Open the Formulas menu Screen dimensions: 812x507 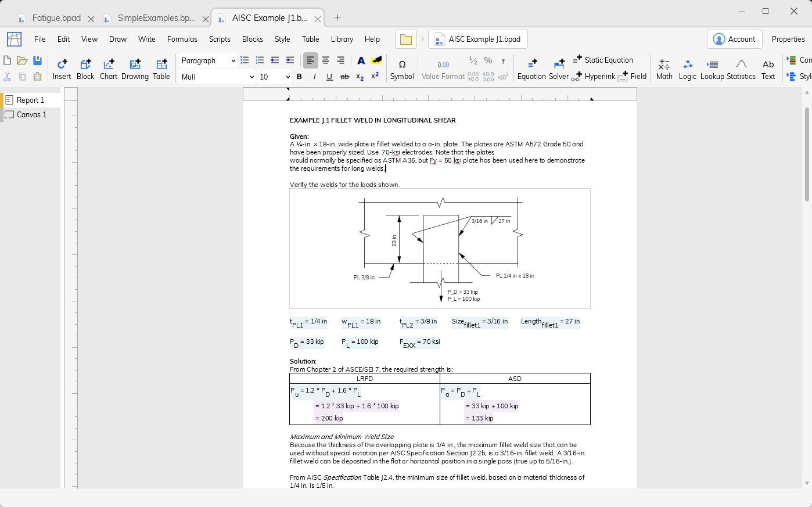click(x=182, y=39)
